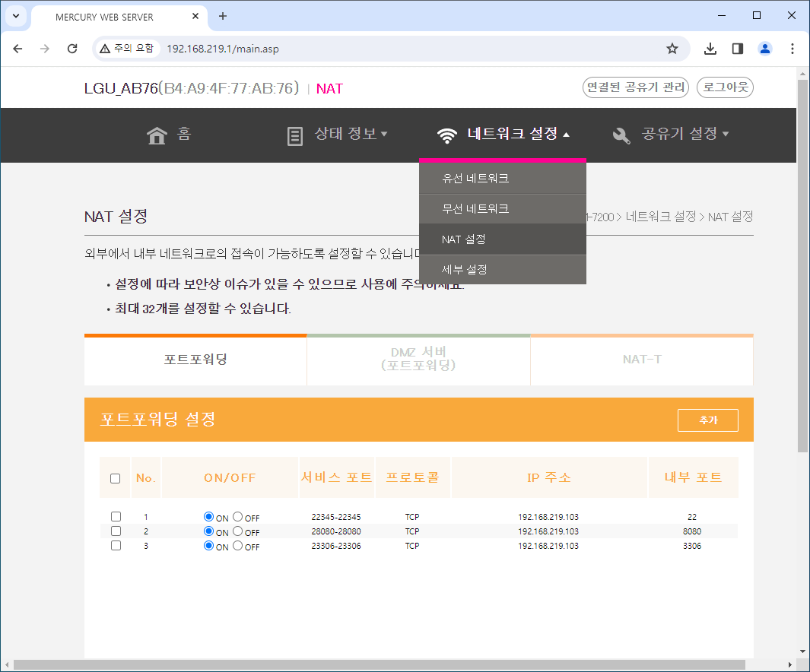Expand the 상태 정보 dropdown menu
810x672 pixels.
351,135
